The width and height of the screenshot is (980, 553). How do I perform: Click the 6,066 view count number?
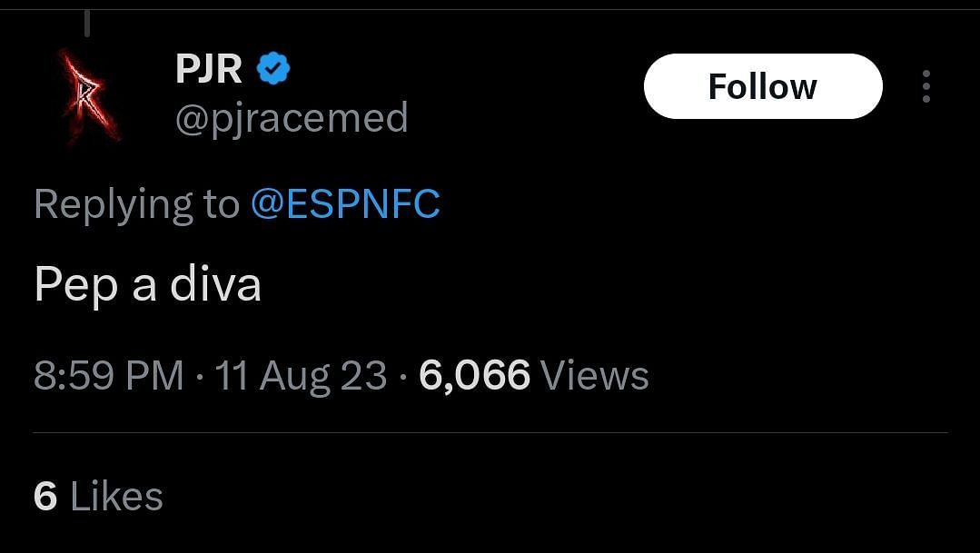click(474, 375)
